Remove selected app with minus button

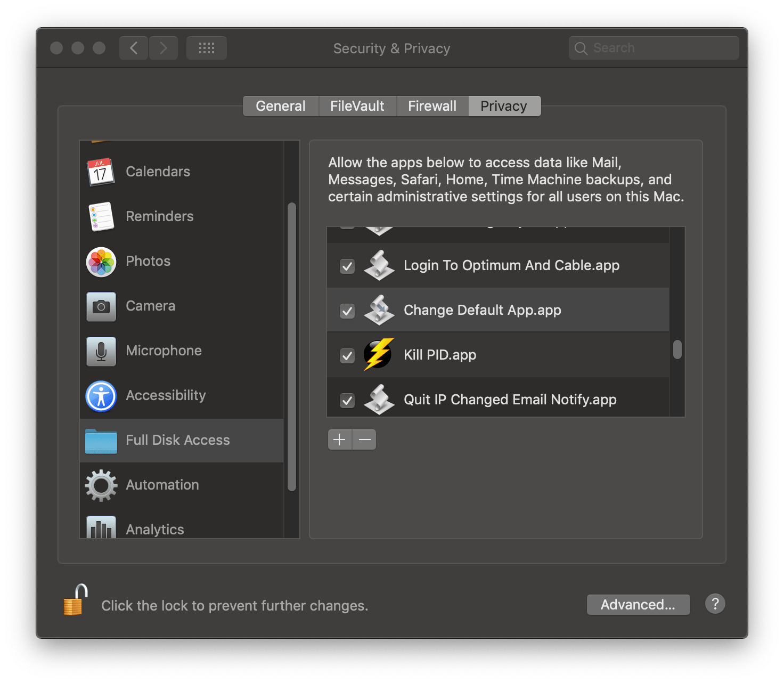coord(364,440)
